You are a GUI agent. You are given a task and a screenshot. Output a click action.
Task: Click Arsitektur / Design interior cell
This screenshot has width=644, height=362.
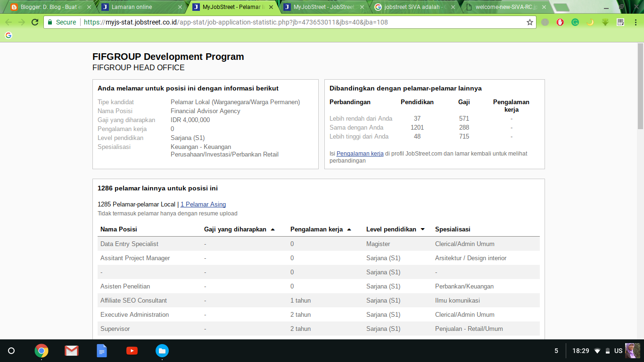471,258
